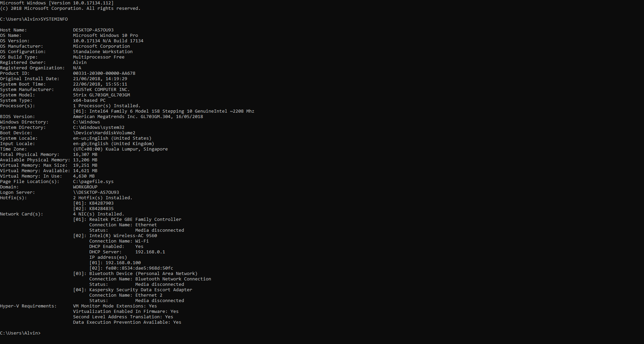Click the Product ID value 00331-20300-00000-AA678
This screenshot has width=644, height=344.
pyautogui.click(x=104, y=73)
